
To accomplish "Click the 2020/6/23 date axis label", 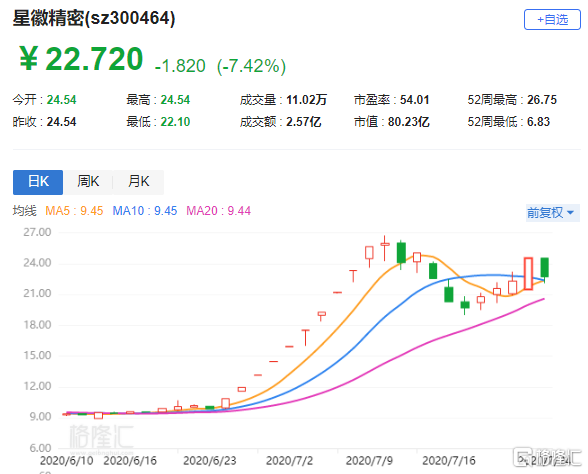I will click(x=210, y=460).
